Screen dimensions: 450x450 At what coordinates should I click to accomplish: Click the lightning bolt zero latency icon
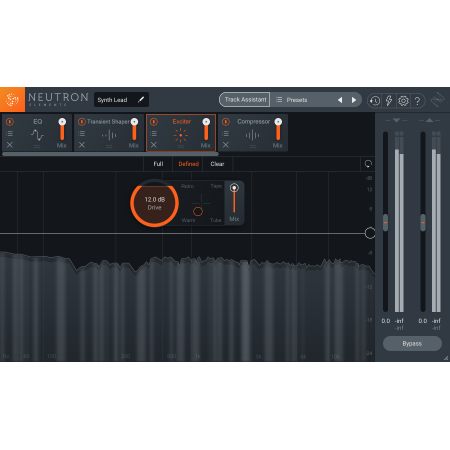point(389,100)
